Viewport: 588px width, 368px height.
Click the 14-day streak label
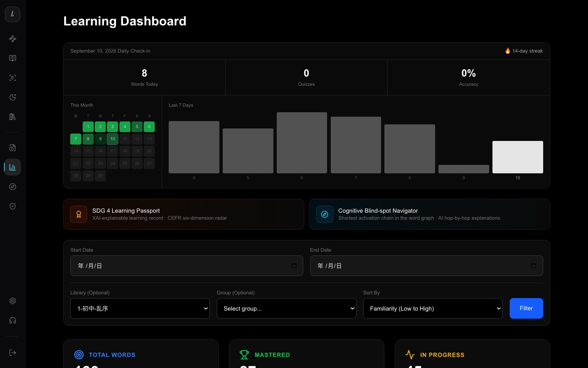pyautogui.click(x=524, y=51)
